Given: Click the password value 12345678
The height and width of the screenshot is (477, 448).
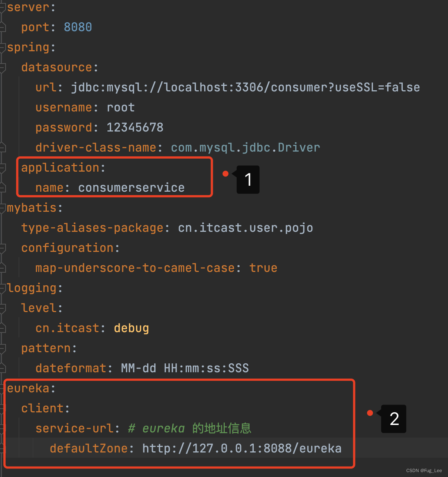Looking at the screenshot, I should pos(135,127).
